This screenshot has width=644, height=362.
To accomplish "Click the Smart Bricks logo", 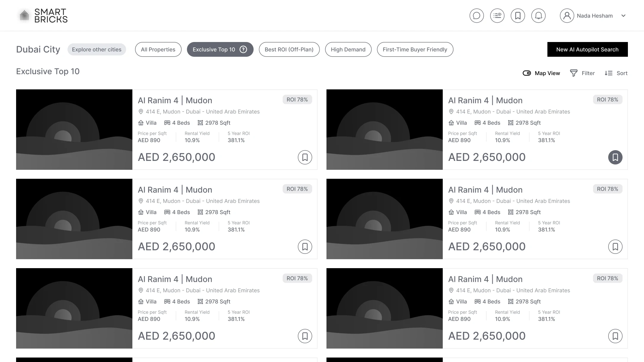I will click(42, 15).
